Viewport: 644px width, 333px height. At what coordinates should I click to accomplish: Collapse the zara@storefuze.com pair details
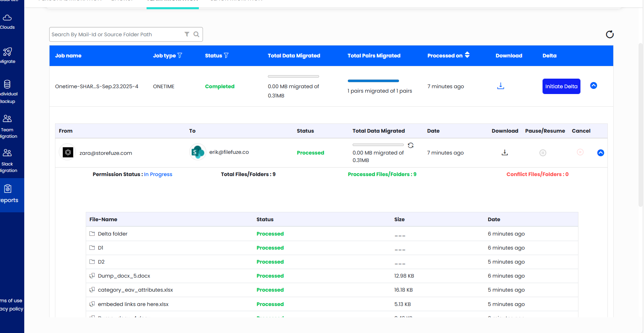coord(601,153)
